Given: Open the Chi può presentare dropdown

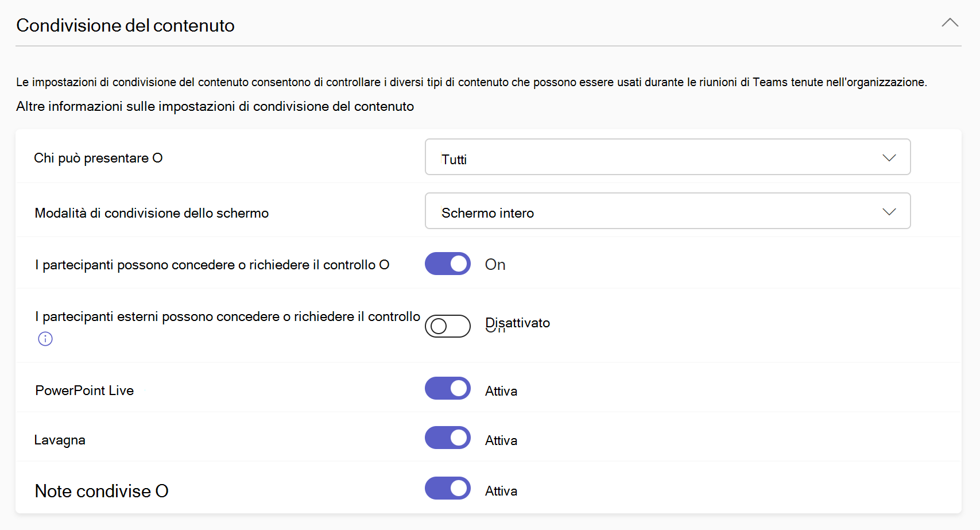Looking at the screenshot, I should (x=668, y=157).
